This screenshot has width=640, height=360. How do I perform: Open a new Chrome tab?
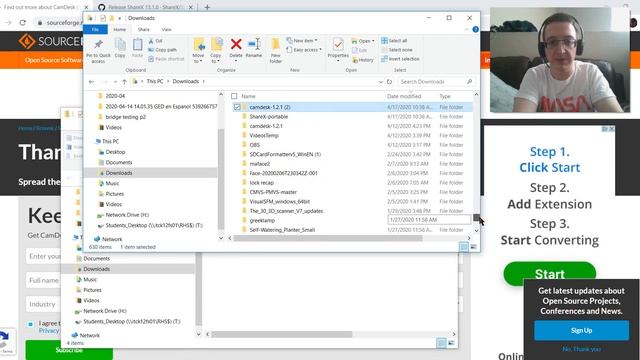(207, 7)
